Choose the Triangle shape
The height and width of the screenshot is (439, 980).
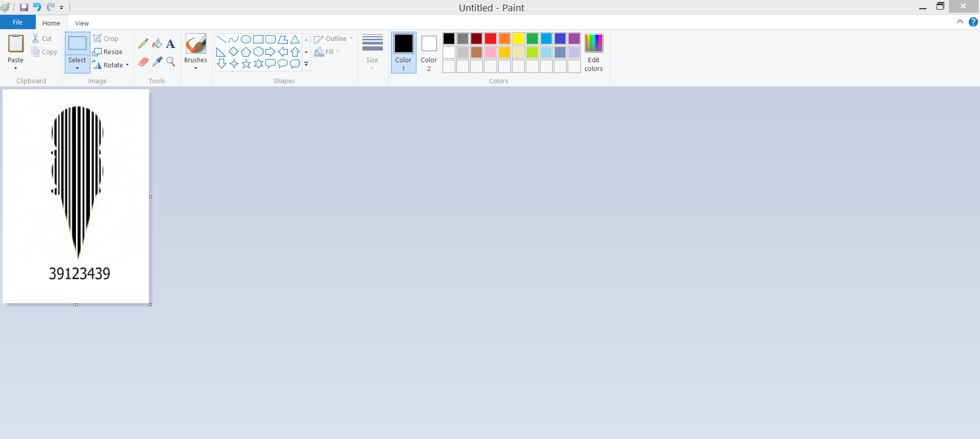295,39
